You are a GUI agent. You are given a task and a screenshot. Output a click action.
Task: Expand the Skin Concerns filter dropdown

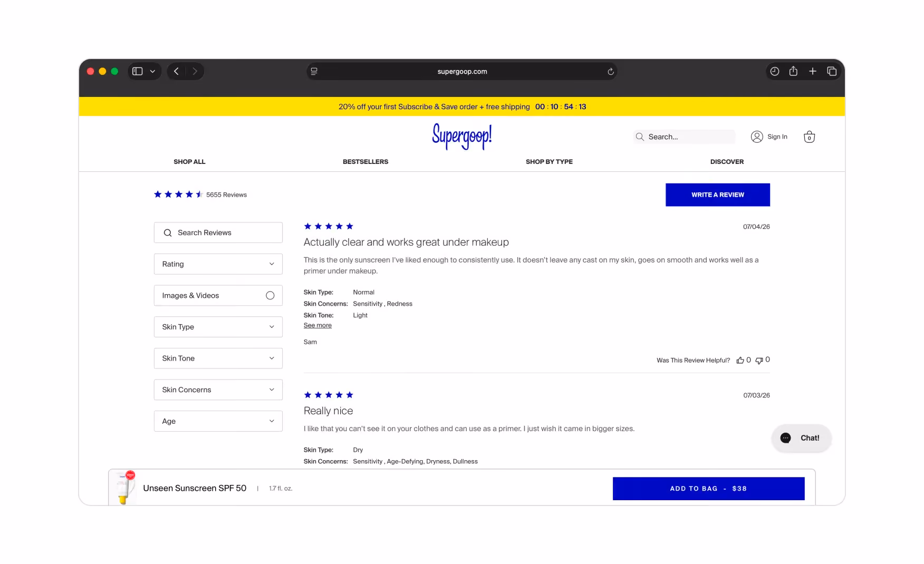tap(218, 390)
